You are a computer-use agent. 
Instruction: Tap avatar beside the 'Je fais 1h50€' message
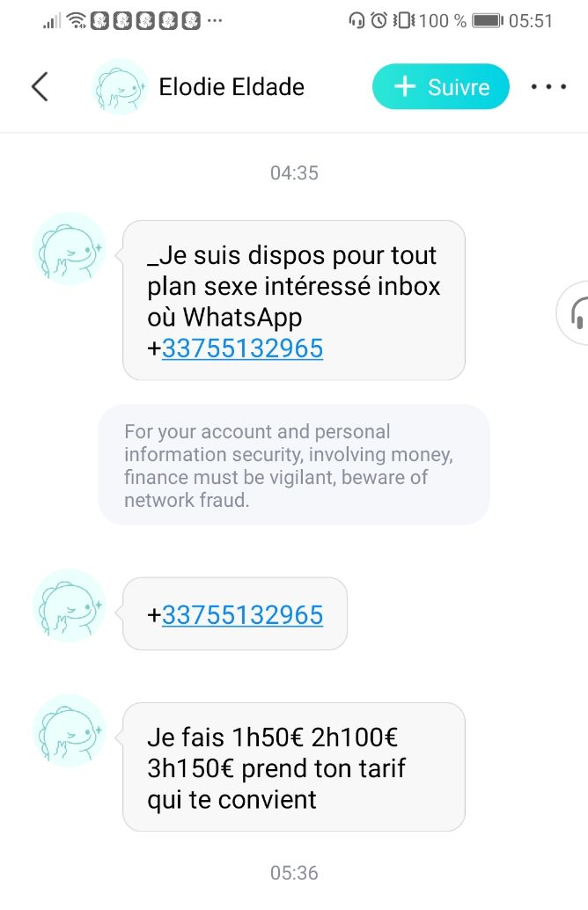(69, 730)
